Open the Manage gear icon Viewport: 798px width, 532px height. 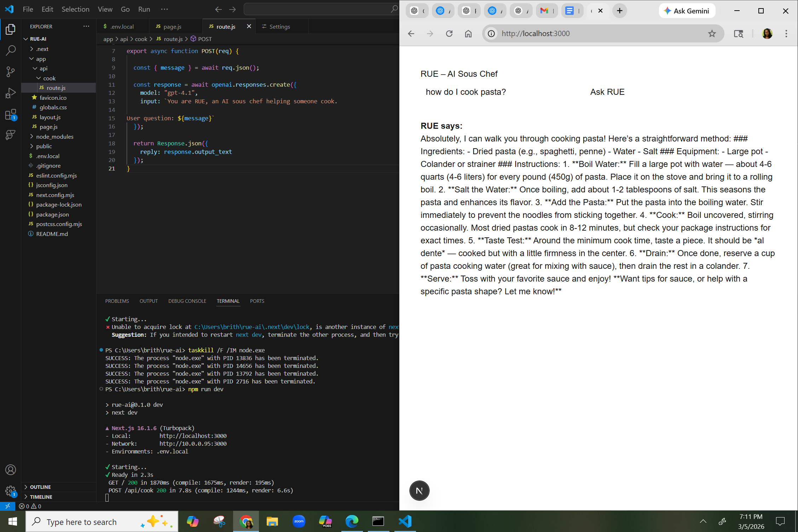click(11, 491)
